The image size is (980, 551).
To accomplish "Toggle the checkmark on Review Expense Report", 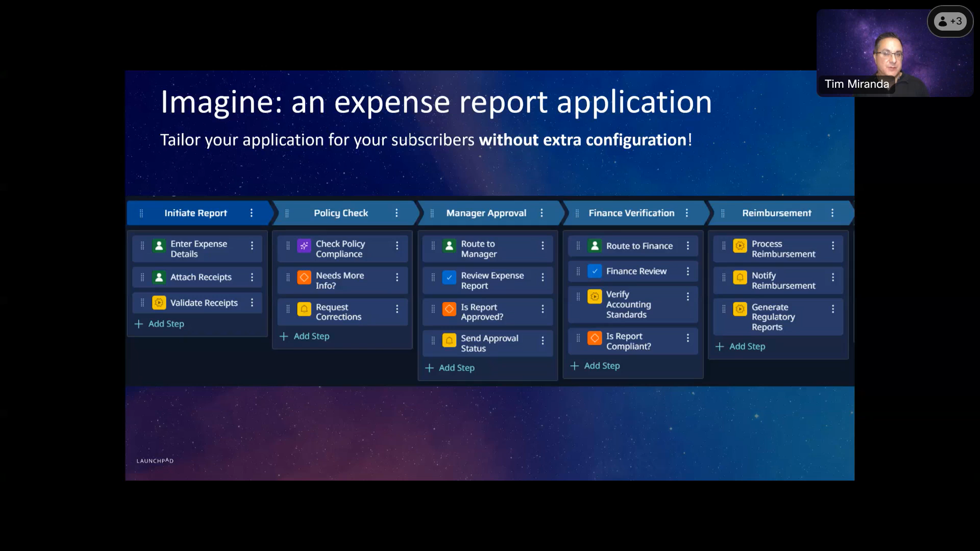I will tap(449, 278).
